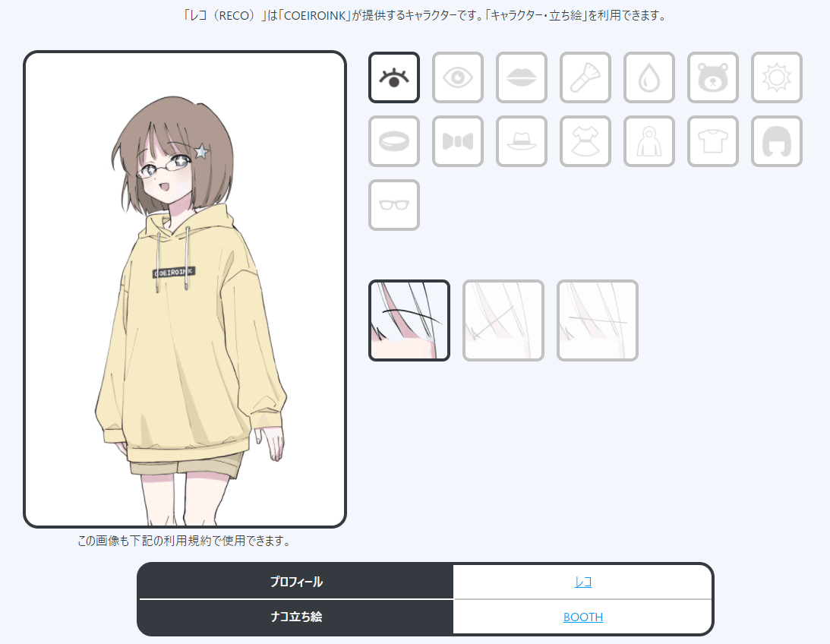The width and height of the screenshot is (830, 644).
Task: Select the sun effect category icon
Action: click(x=777, y=77)
